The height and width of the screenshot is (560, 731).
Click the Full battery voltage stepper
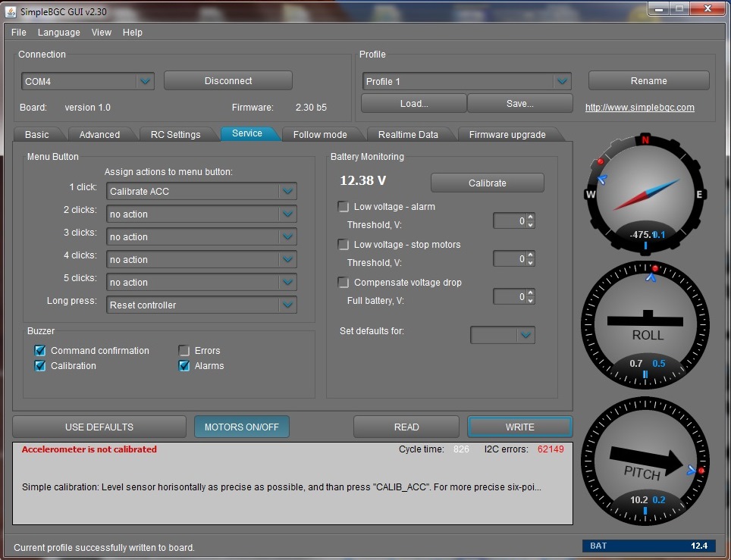530,297
